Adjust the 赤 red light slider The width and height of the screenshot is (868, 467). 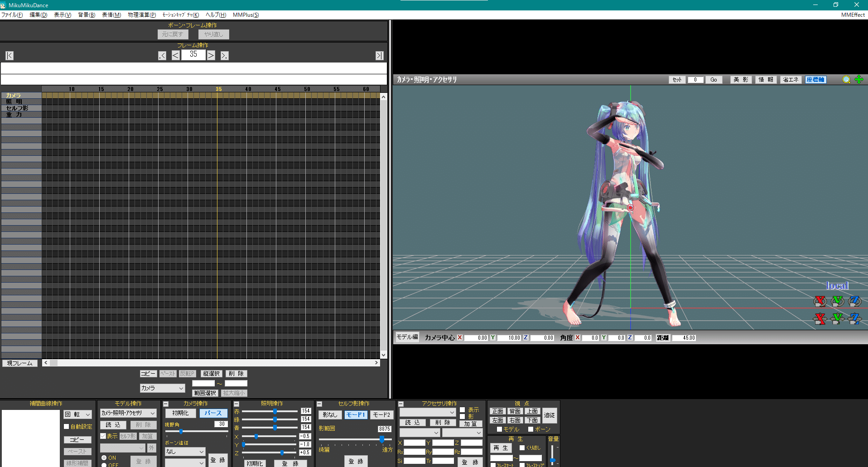[275, 411]
